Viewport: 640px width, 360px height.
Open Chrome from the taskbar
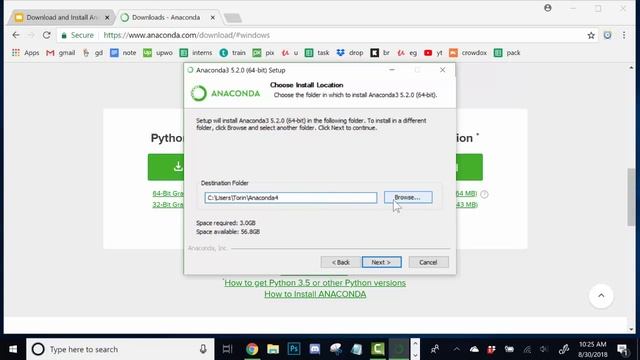coord(252,349)
